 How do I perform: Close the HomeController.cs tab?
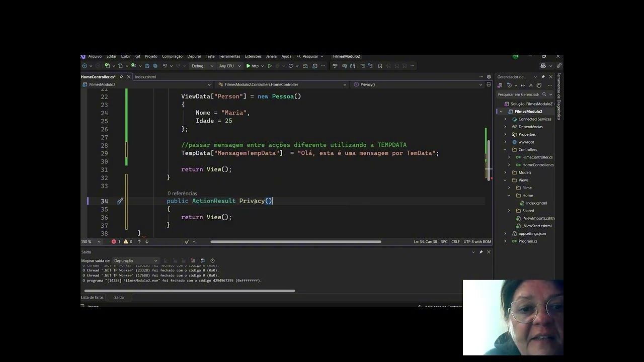(129, 77)
